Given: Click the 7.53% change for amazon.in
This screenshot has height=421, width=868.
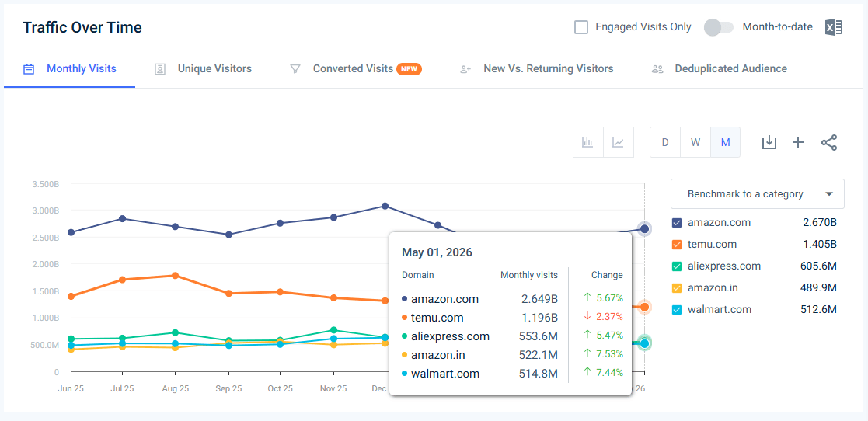Looking at the screenshot, I should [x=608, y=354].
